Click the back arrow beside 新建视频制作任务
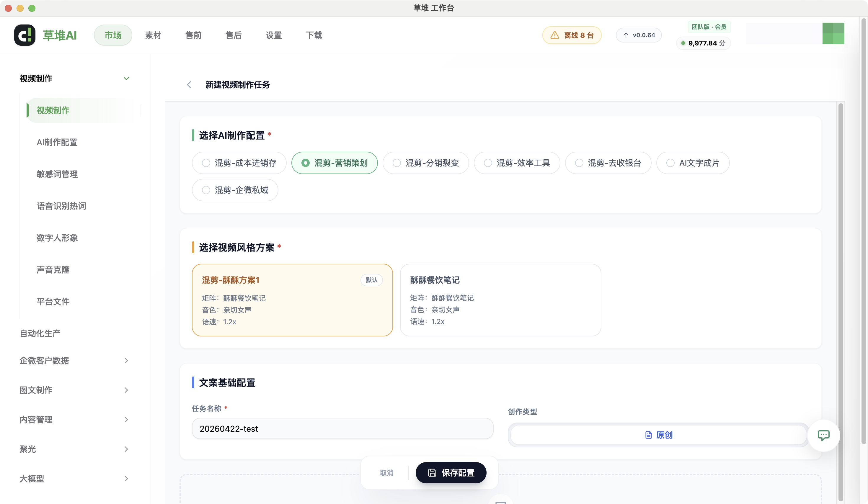Image resolution: width=868 pixels, height=504 pixels. (189, 85)
